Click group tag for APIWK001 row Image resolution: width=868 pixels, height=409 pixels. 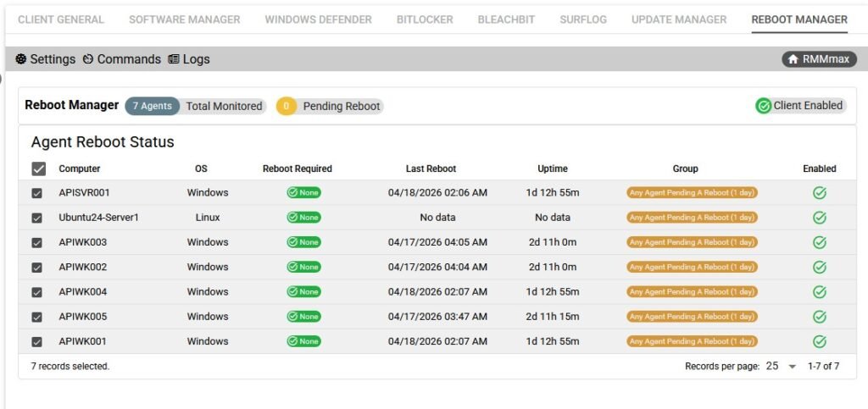coord(692,341)
